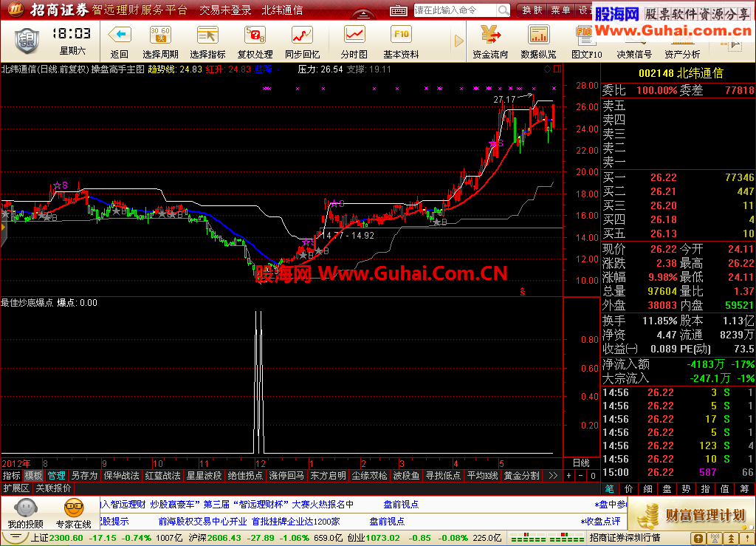
Task: Open the 关联报价 tab
Action: tap(53, 488)
